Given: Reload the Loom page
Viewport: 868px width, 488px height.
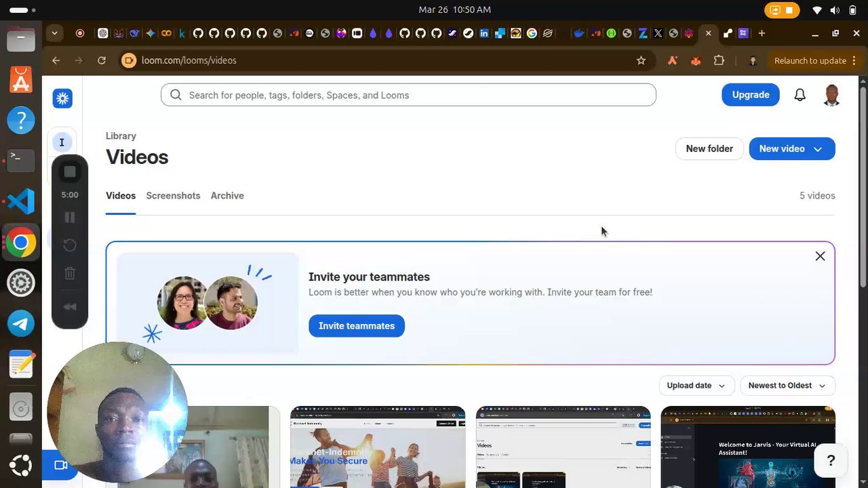Looking at the screenshot, I should click(x=102, y=60).
